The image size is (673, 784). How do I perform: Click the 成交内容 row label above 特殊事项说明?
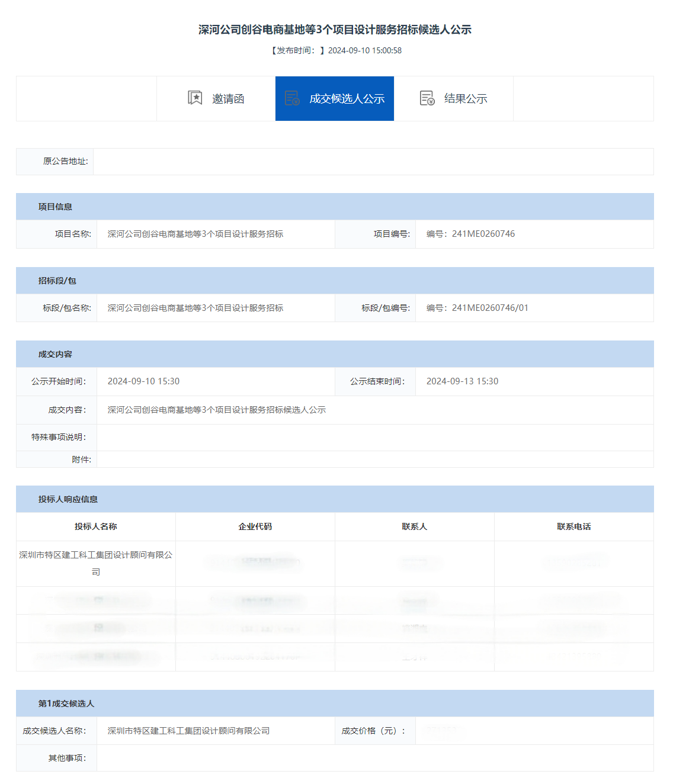click(67, 410)
